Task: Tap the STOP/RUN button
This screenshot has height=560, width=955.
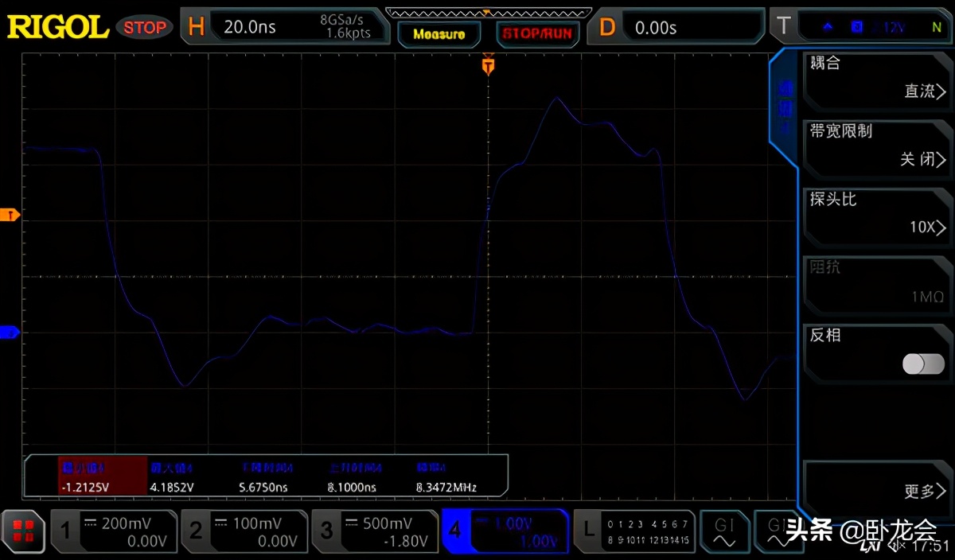Action: tap(538, 34)
